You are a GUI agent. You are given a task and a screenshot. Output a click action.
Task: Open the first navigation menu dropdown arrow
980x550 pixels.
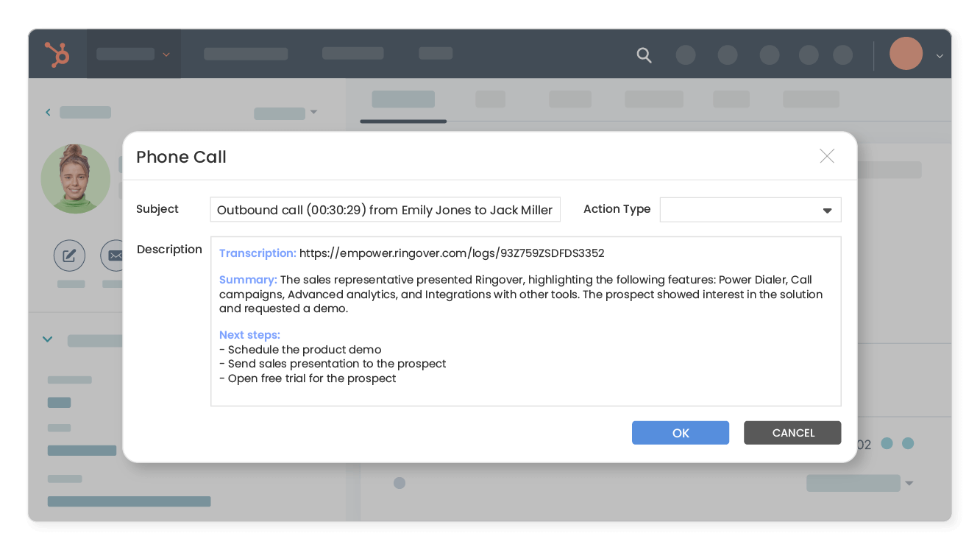click(x=166, y=54)
